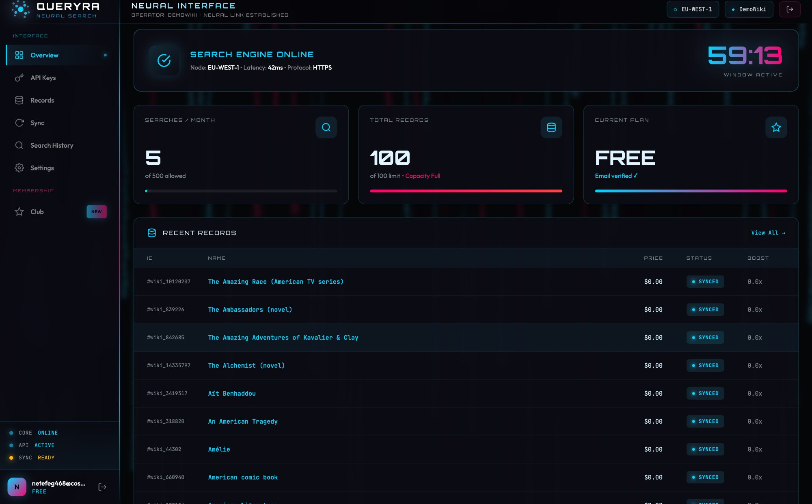Click the checkmark icon beside Search Engine Online
This screenshot has width=812, height=504.
(164, 60)
